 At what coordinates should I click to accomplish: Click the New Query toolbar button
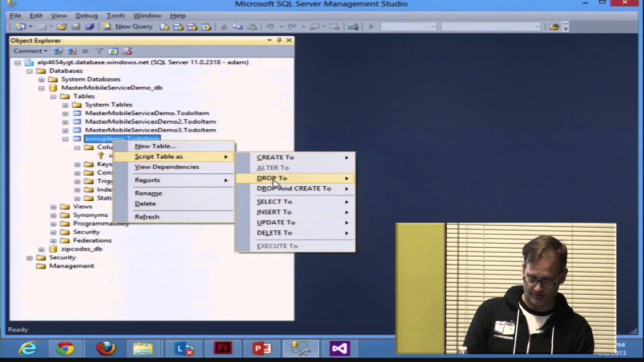[x=127, y=26]
